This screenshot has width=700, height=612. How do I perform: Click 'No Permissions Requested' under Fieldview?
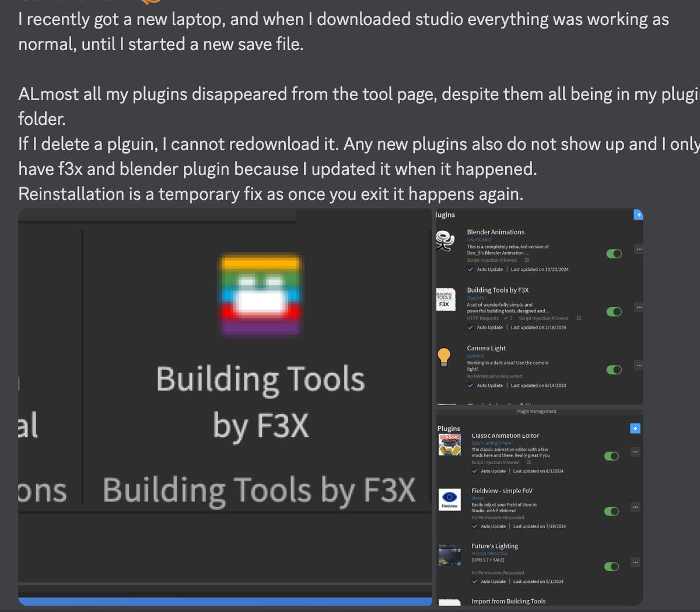click(498, 518)
